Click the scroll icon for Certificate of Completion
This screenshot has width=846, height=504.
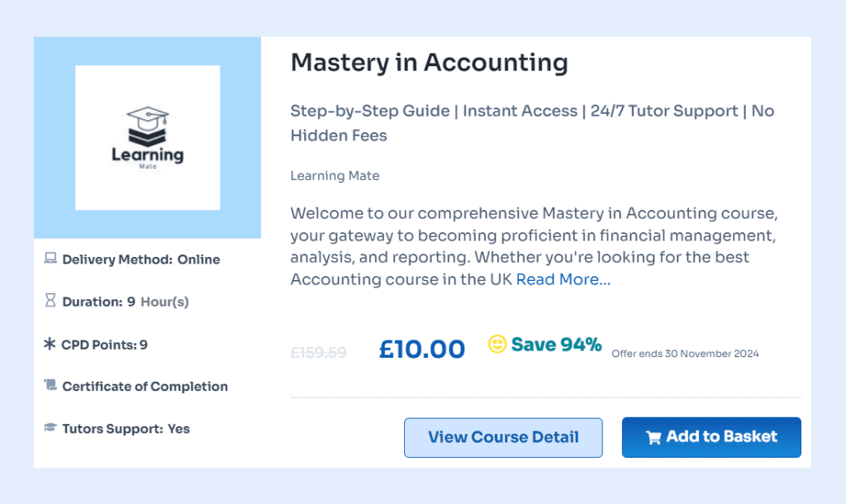click(50, 386)
